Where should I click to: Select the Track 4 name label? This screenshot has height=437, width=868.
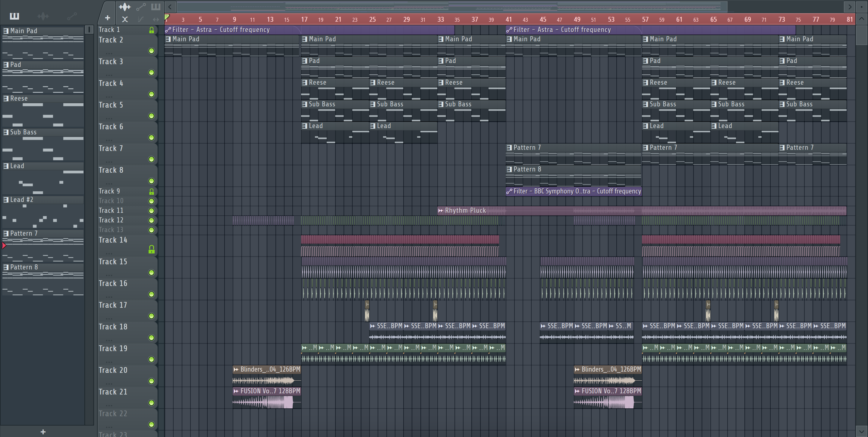pyautogui.click(x=111, y=83)
